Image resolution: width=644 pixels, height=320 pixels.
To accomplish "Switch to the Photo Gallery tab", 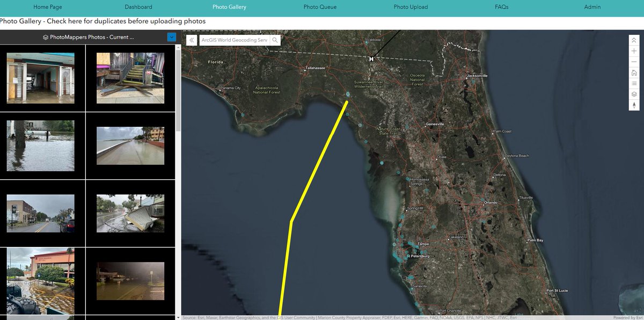I will pyautogui.click(x=229, y=7).
